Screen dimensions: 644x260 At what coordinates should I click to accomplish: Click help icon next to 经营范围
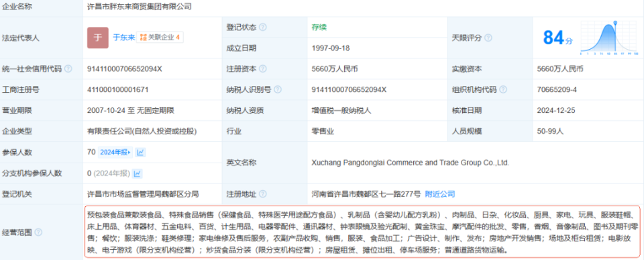[x=38, y=232]
